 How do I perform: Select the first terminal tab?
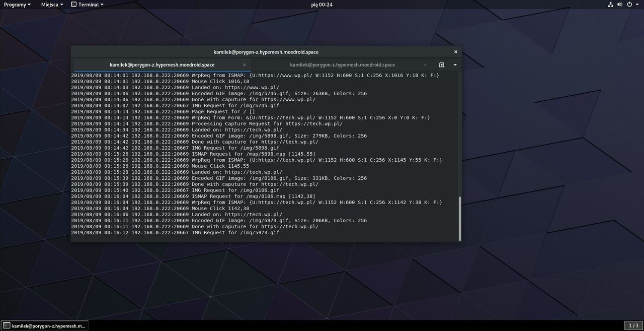(x=162, y=65)
